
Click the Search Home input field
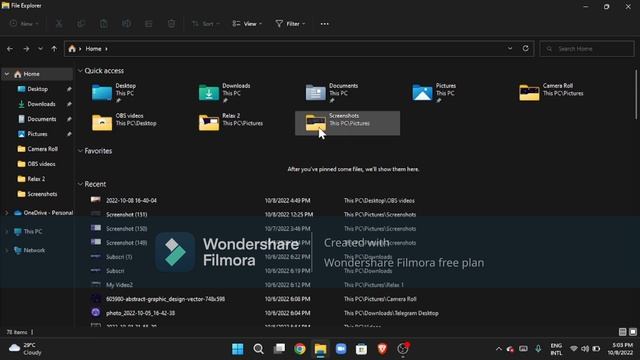[587, 49]
